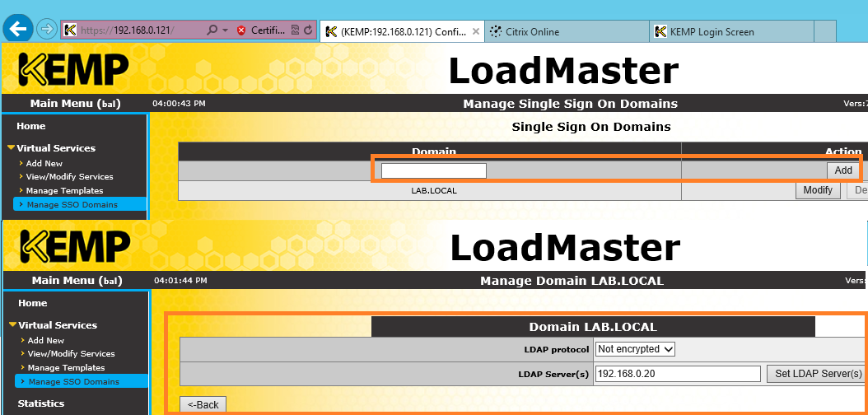Click the LAB.LOCAL domain name cell

(430, 190)
